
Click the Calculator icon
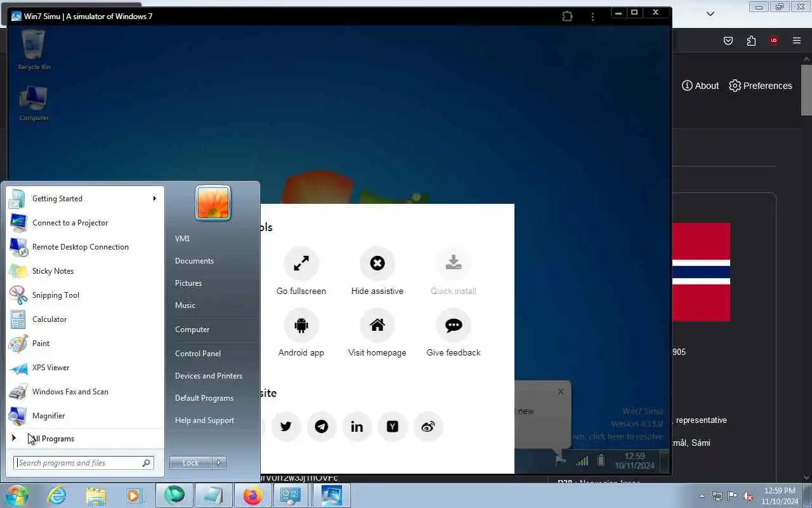pos(18,319)
